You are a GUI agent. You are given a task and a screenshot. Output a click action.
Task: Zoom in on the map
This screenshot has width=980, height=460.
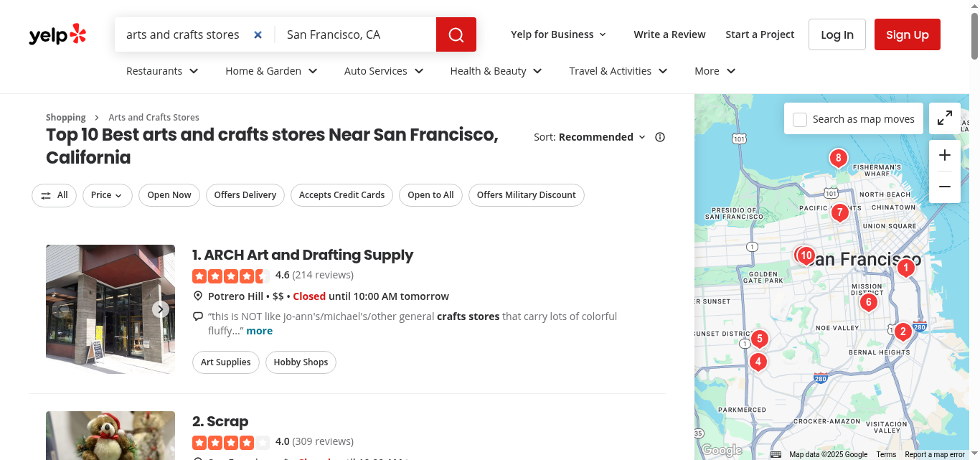945,155
